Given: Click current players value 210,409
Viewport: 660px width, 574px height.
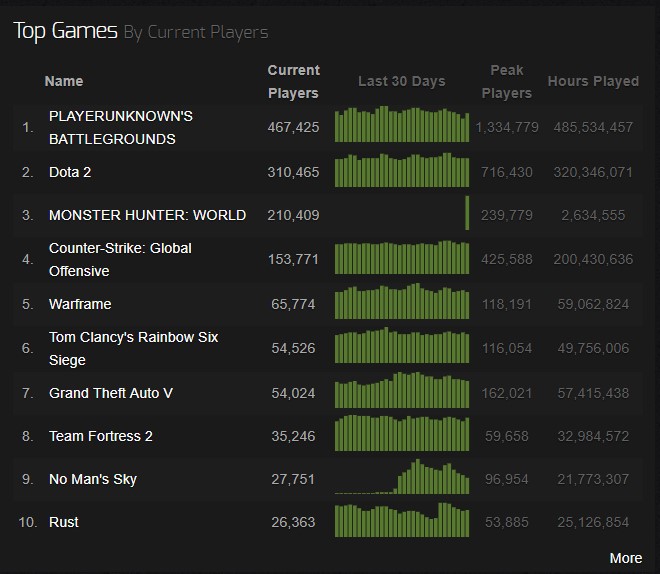Looking at the screenshot, I should (293, 215).
